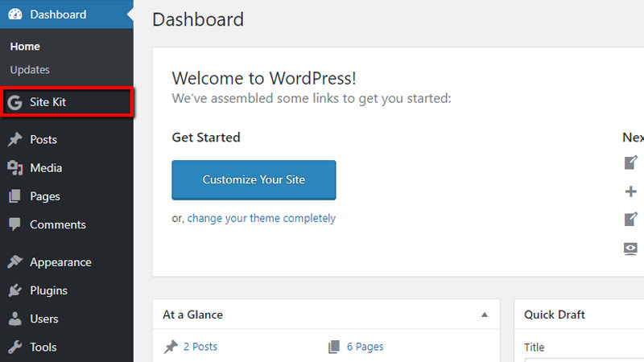Click the Site Kit Google G icon
644x362 pixels.
point(14,102)
